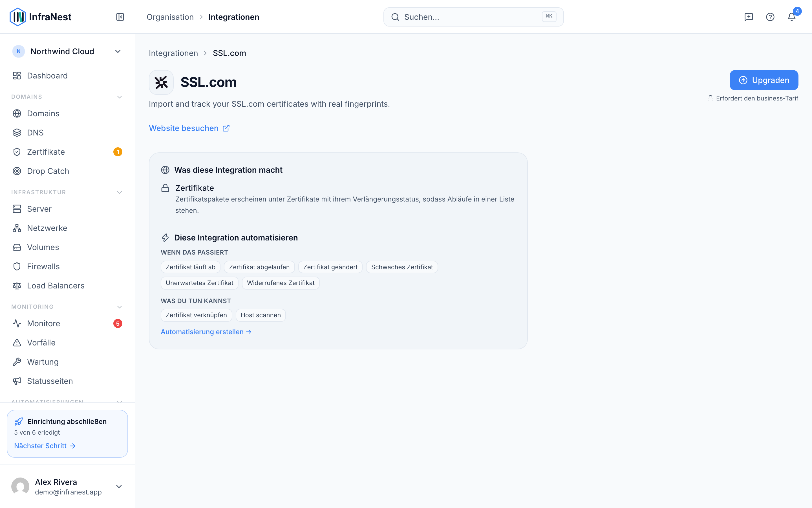Click the orange badge on Zertifikate
The width and height of the screenshot is (812, 508).
coord(118,152)
